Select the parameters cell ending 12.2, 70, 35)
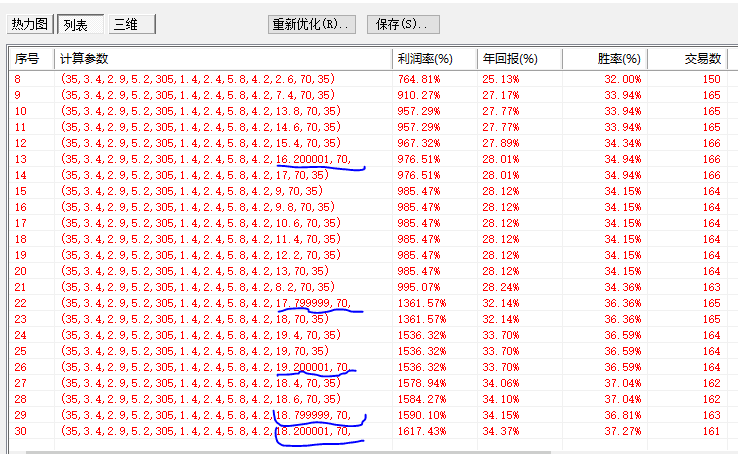The height and width of the screenshot is (454, 738). [x=201, y=255]
